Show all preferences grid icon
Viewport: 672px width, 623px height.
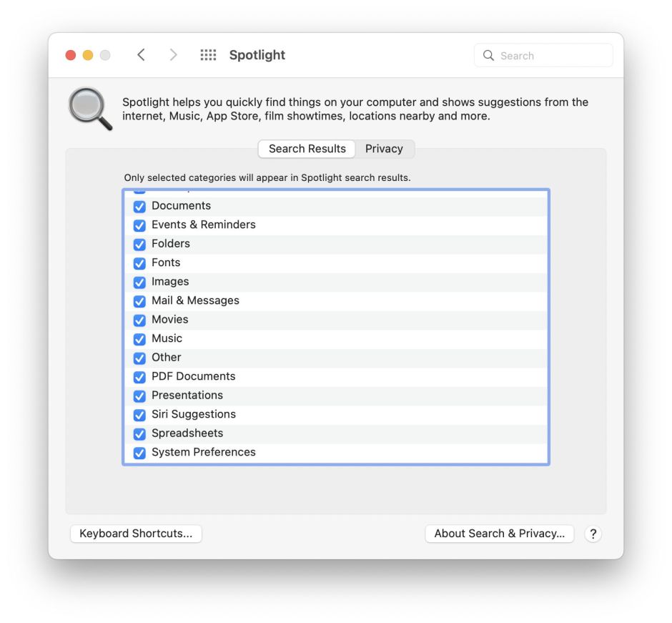[x=208, y=55]
